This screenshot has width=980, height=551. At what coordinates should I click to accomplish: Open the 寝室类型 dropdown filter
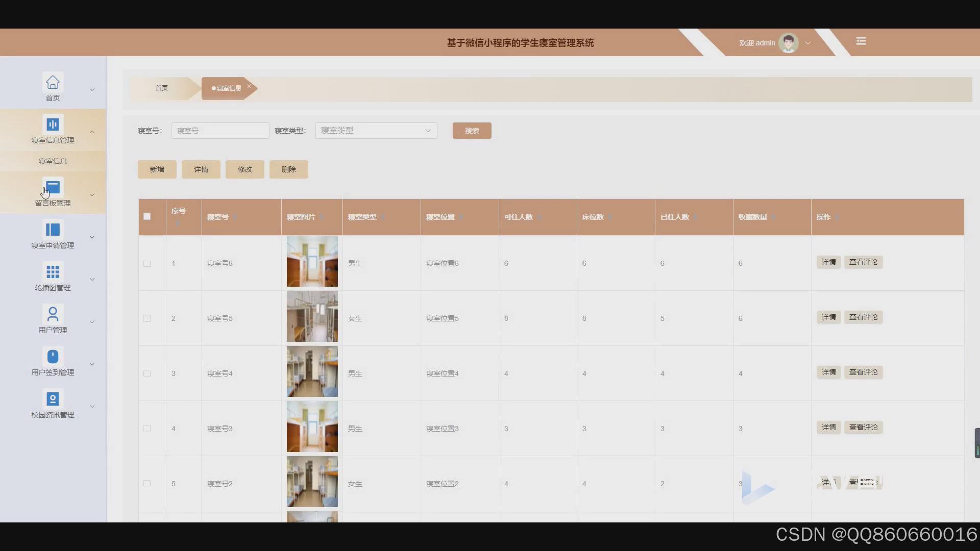click(376, 131)
